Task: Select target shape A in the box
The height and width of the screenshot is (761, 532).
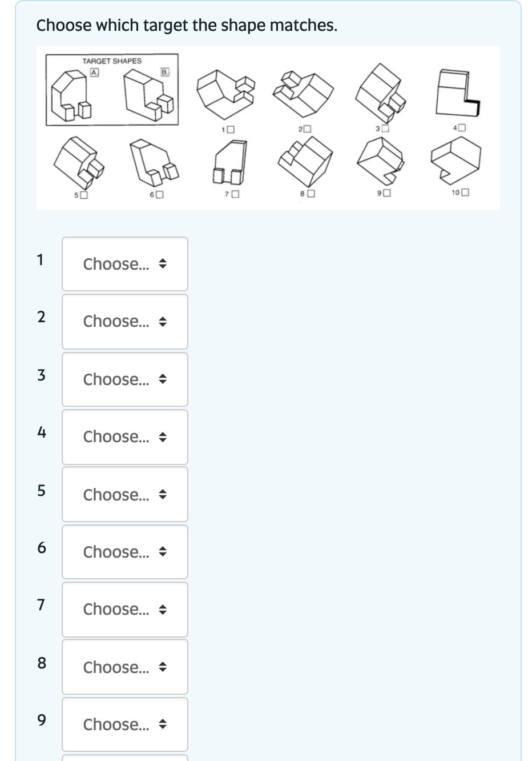Action: [94, 73]
